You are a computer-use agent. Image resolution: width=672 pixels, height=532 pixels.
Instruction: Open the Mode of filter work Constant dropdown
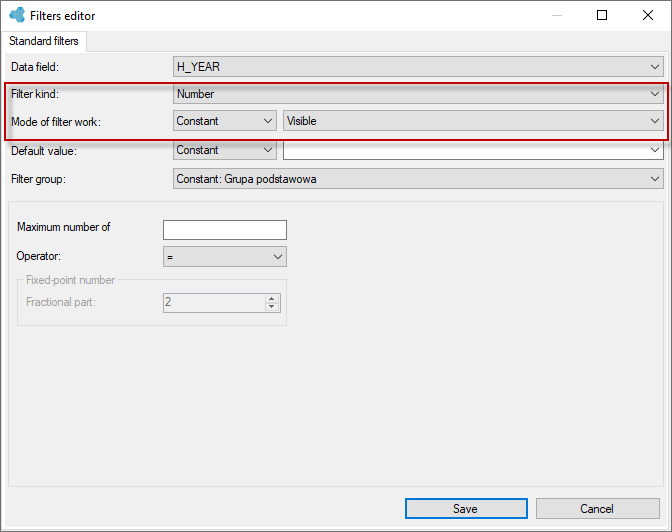coord(225,121)
